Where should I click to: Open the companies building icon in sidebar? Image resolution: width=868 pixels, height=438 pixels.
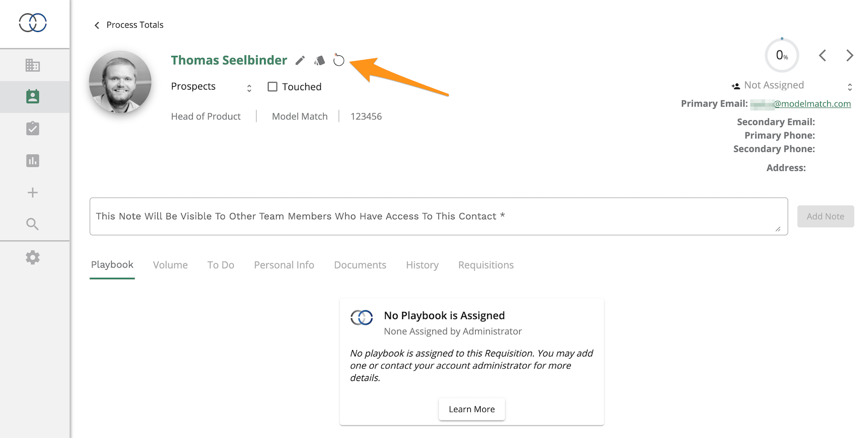coord(33,65)
